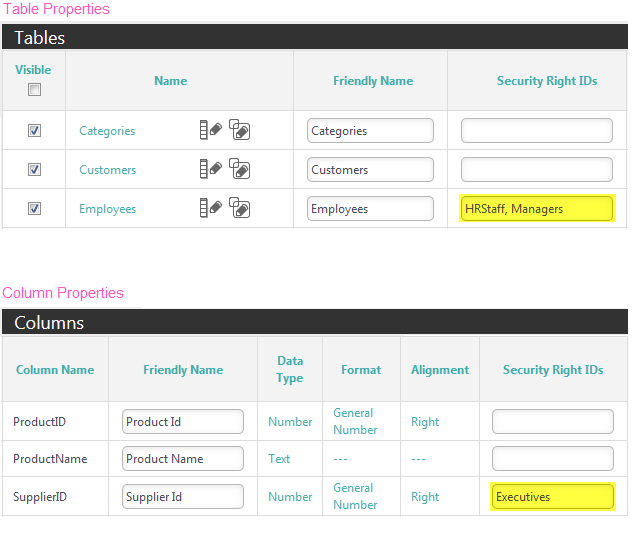
Task: Click Security Right IDs header in Columns grid
Action: pyautogui.click(x=553, y=370)
